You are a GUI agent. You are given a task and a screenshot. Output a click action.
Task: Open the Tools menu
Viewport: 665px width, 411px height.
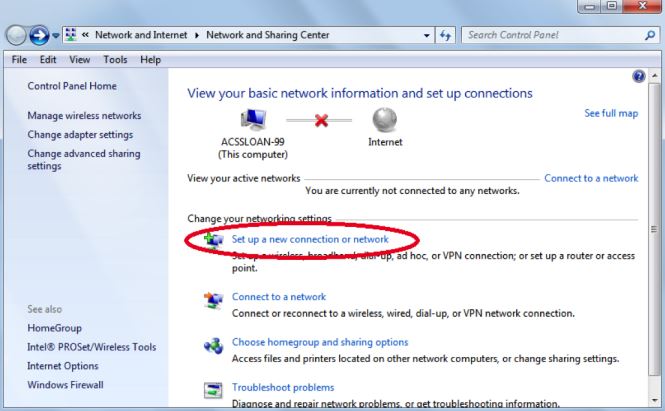pyautogui.click(x=115, y=60)
